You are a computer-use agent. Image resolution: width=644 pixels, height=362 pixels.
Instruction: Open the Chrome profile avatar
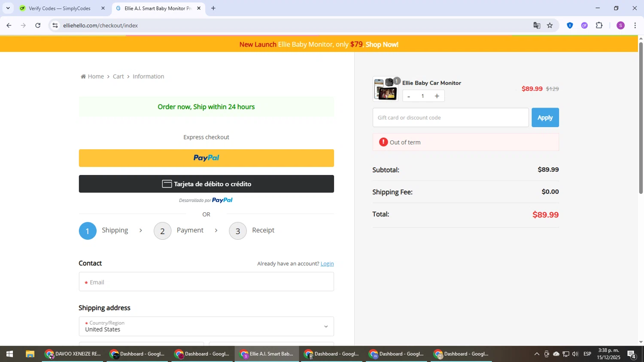(x=620, y=26)
